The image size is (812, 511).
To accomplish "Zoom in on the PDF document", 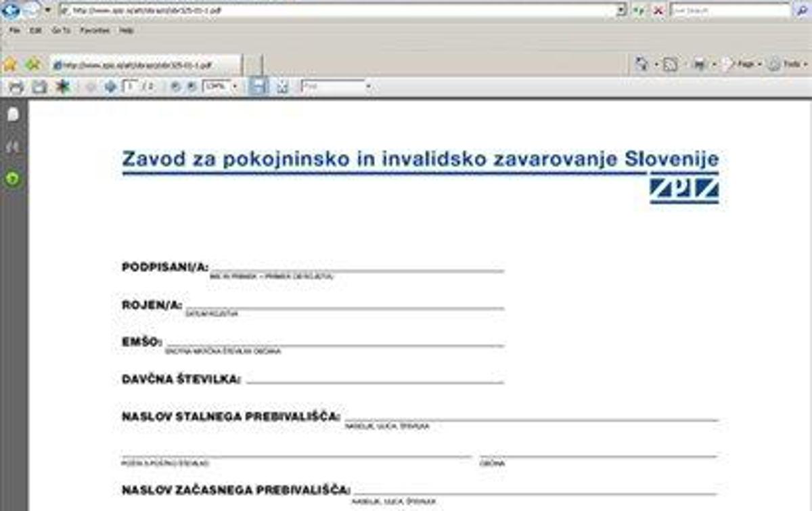I will pyautogui.click(x=191, y=87).
